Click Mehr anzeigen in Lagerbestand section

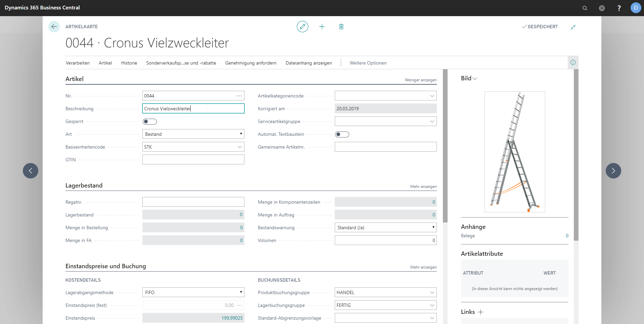coord(423,187)
